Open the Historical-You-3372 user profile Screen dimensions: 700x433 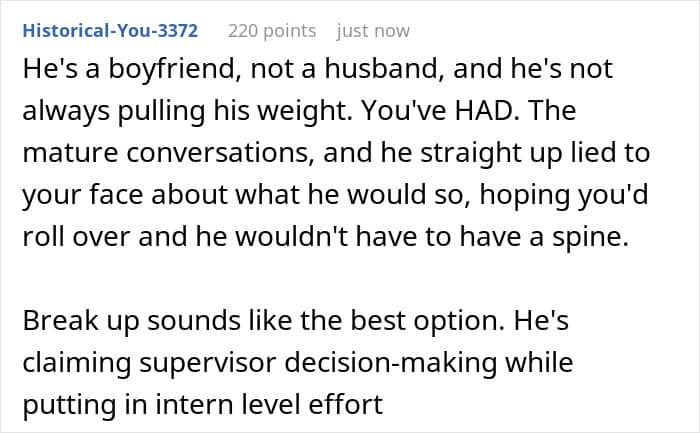(x=110, y=31)
